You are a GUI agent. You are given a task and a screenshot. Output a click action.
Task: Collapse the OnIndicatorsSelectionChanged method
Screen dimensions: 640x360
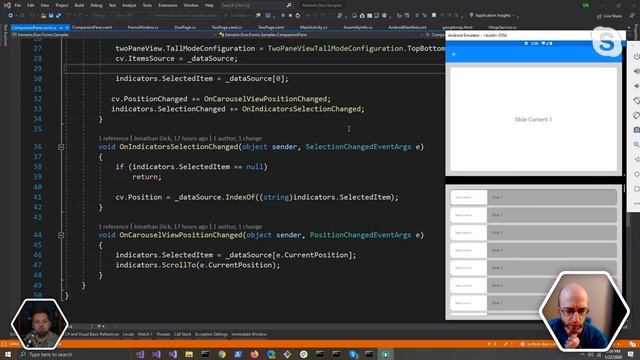pyautogui.click(x=61, y=147)
